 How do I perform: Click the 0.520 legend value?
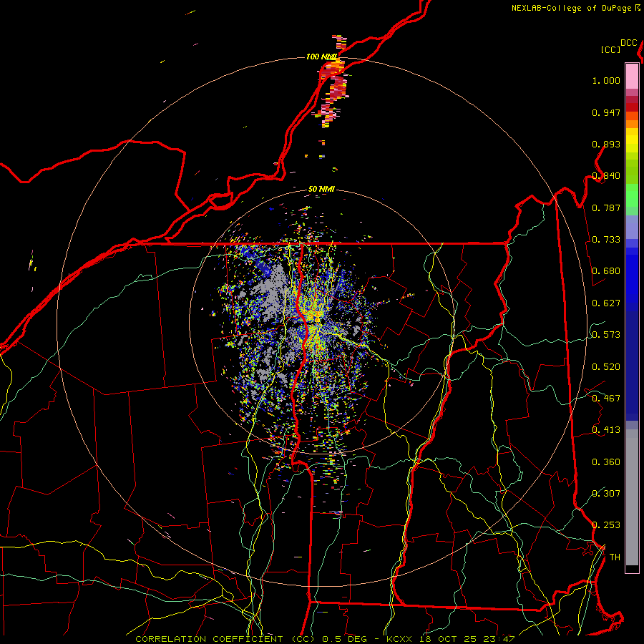coord(606,367)
